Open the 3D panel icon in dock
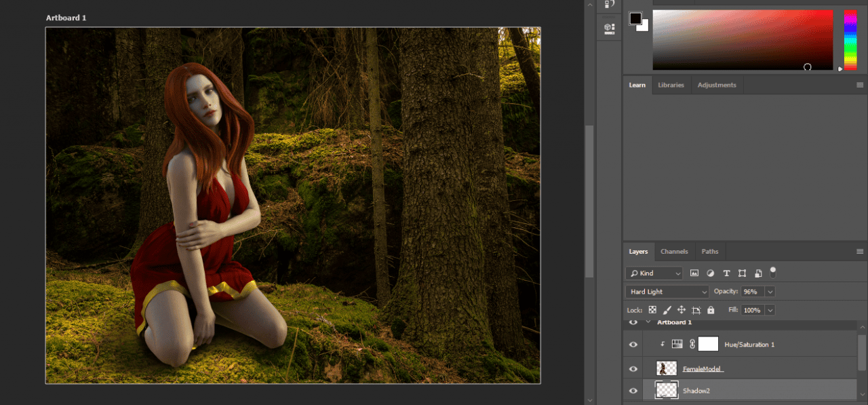 coord(609,28)
